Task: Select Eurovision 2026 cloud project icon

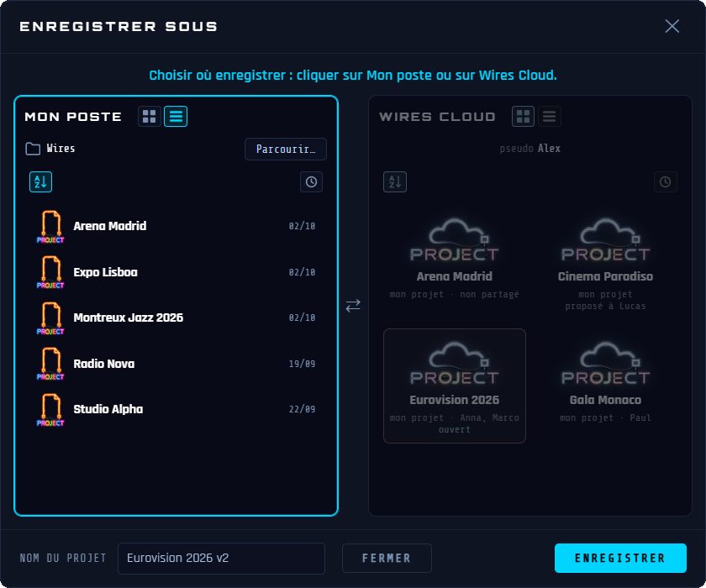Action: coord(455,363)
